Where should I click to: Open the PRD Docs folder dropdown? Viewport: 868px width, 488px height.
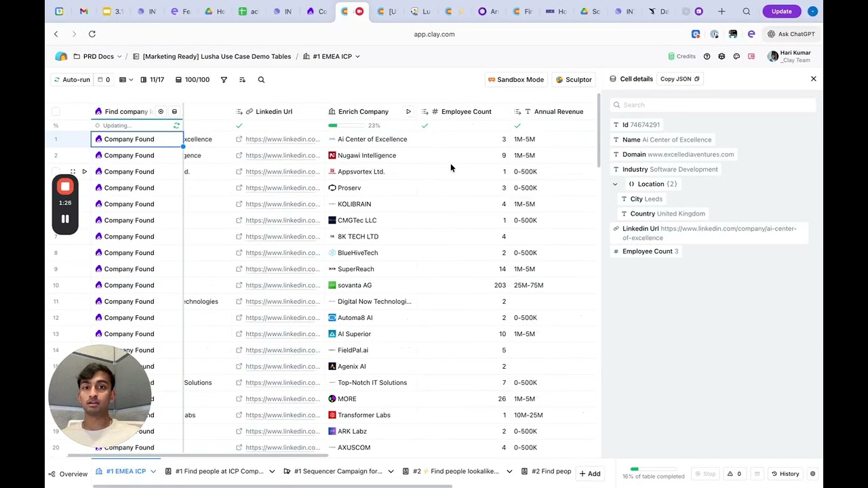pos(98,56)
